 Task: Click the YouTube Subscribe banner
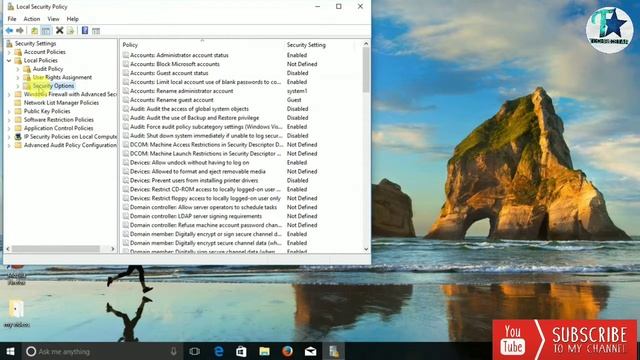(564, 340)
